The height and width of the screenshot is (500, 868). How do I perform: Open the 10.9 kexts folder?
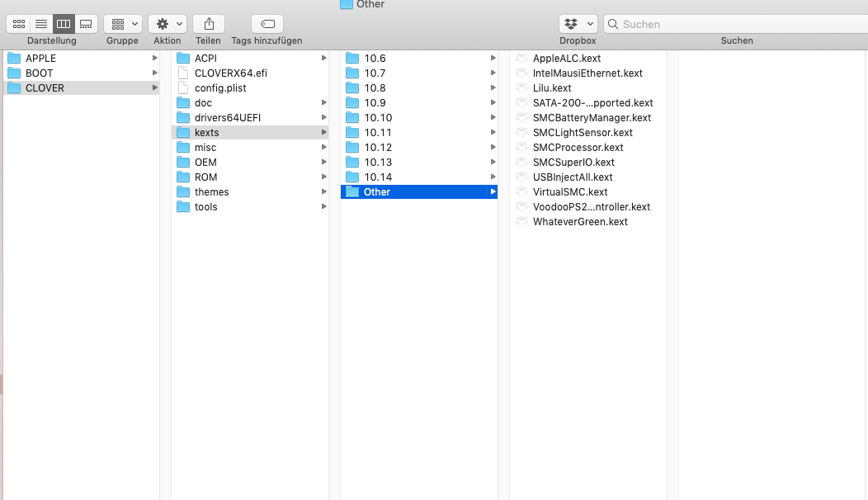click(x=419, y=103)
